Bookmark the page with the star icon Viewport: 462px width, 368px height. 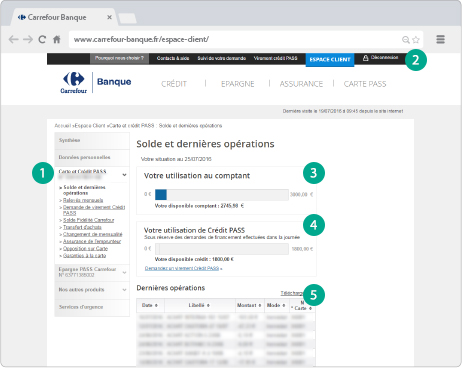coord(416,40)
